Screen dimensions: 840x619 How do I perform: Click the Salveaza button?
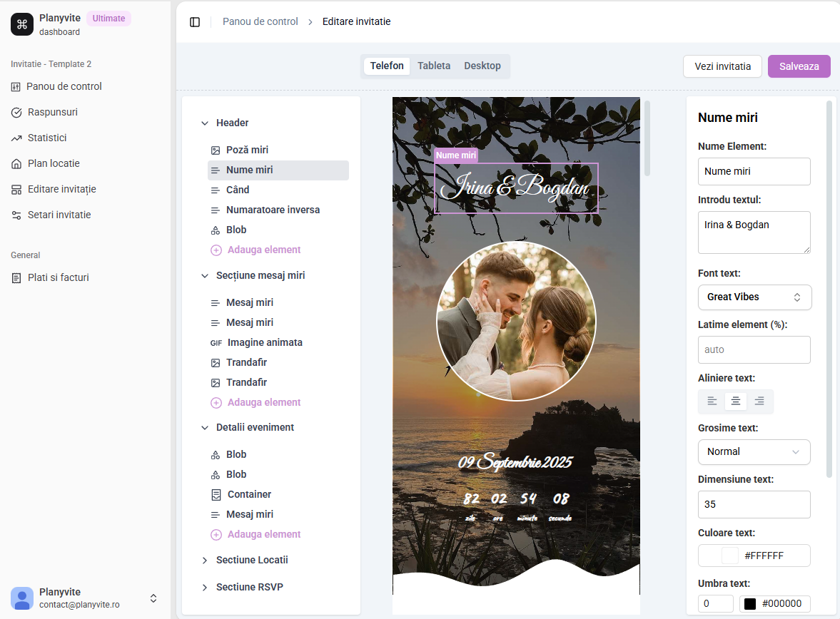click(x=799, y=66)
